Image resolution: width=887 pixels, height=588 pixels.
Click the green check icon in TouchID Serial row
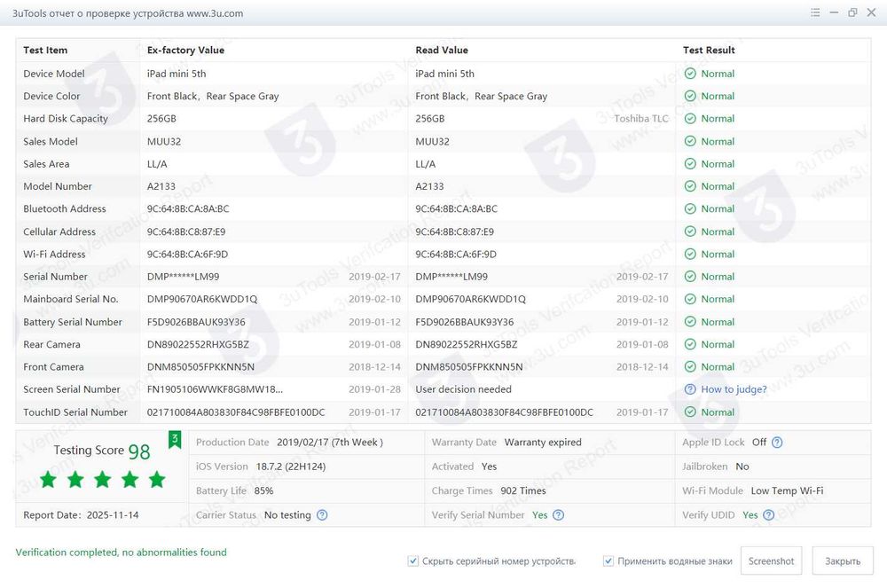pyautogui.click(x=690, y=412)
